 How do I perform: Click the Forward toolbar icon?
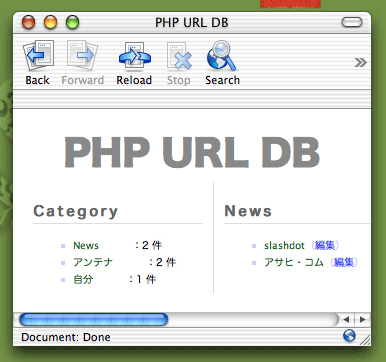point(82,55)
